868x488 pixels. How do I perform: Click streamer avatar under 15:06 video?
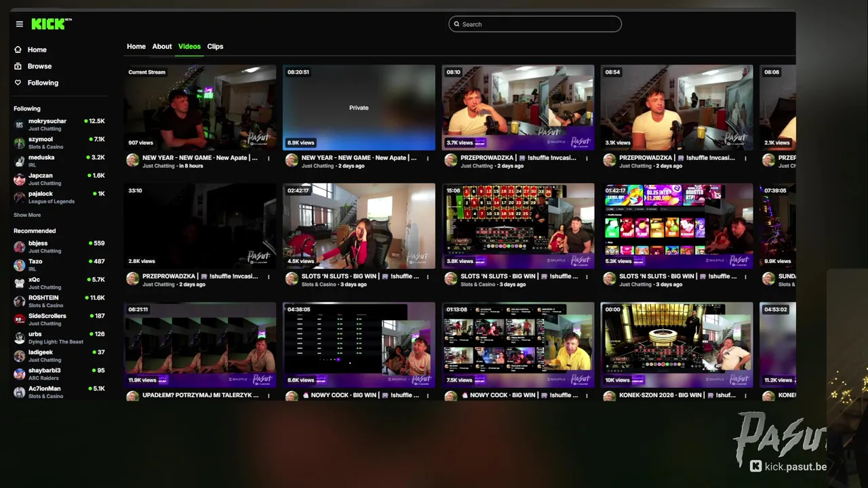[450, 279]
